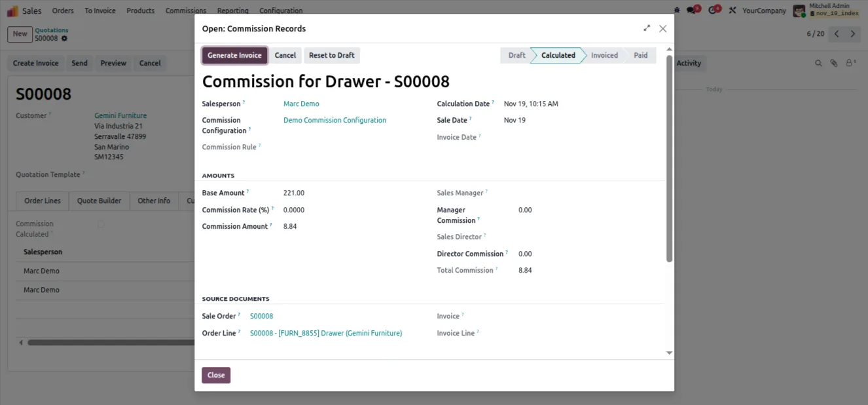Click Cancel on the sale order toolbar

tap(150, 64)
